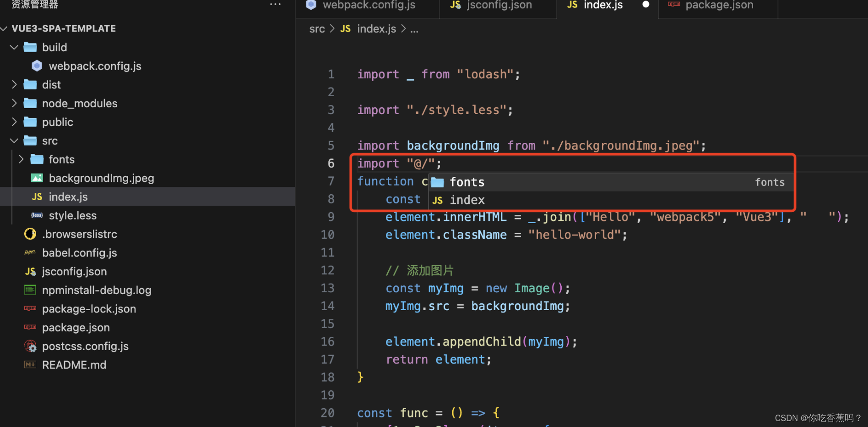Click the jsconfig.json icon in explorer
868x427 pixels.
[x=30, y=271]
